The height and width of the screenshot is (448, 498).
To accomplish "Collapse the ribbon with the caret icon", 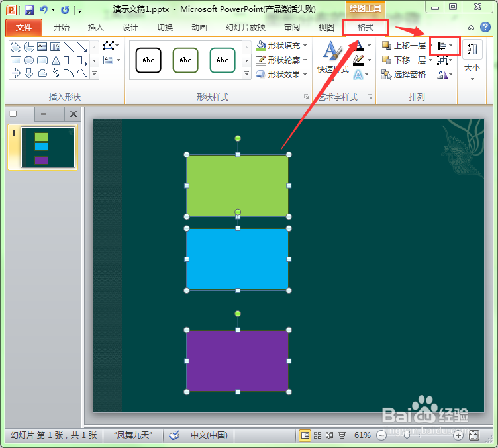I will pyautogui.click(x=471, y=28).
